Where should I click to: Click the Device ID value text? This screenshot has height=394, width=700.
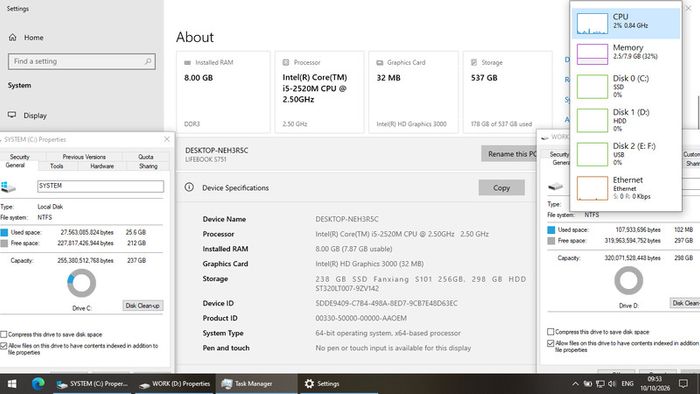(x=386, y=303)
